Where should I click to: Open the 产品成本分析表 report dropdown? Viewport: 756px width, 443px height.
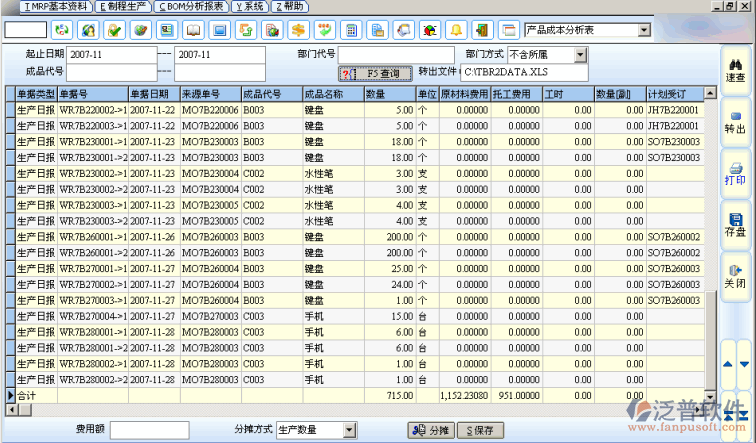coord(643,30)
